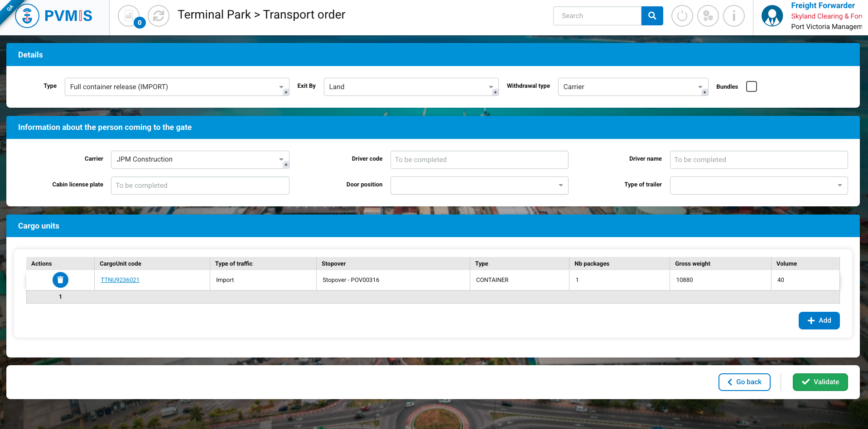This screenshot has height=429, width=868.
Task: Click the refresh icon in header
Action: tap(159, 16)
